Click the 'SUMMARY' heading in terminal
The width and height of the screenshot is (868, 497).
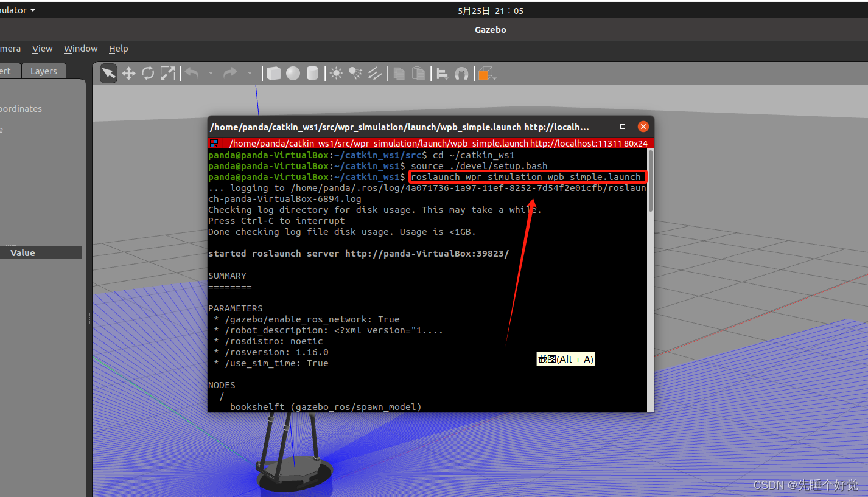pyautogui.click(x=227, y=276)
